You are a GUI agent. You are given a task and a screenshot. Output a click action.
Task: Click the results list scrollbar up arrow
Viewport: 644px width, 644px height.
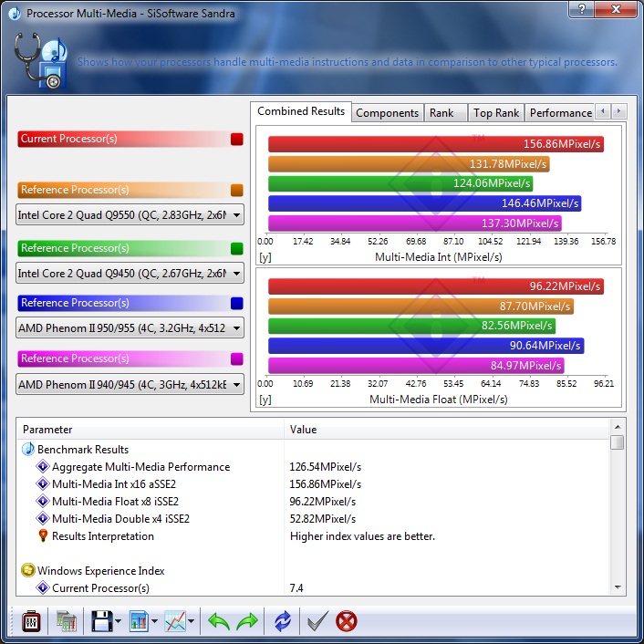coord(618,427)
